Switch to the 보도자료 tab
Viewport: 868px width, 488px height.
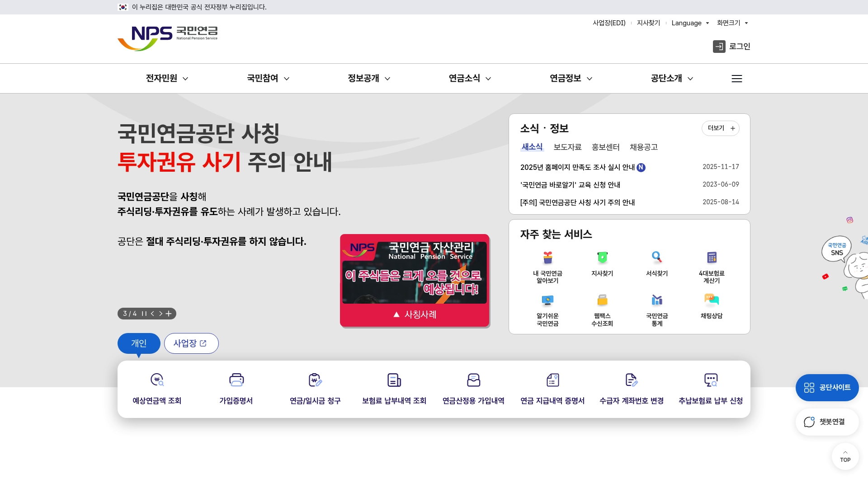point(568,147)
